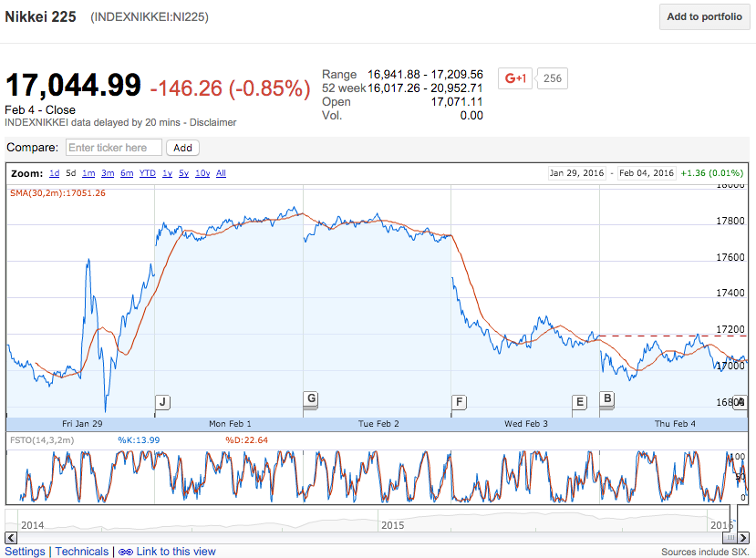Image resolution: width=756 pixels, height=558 pixels.
Task: Click the chain icon beside Link to this view
Action: 125,552
